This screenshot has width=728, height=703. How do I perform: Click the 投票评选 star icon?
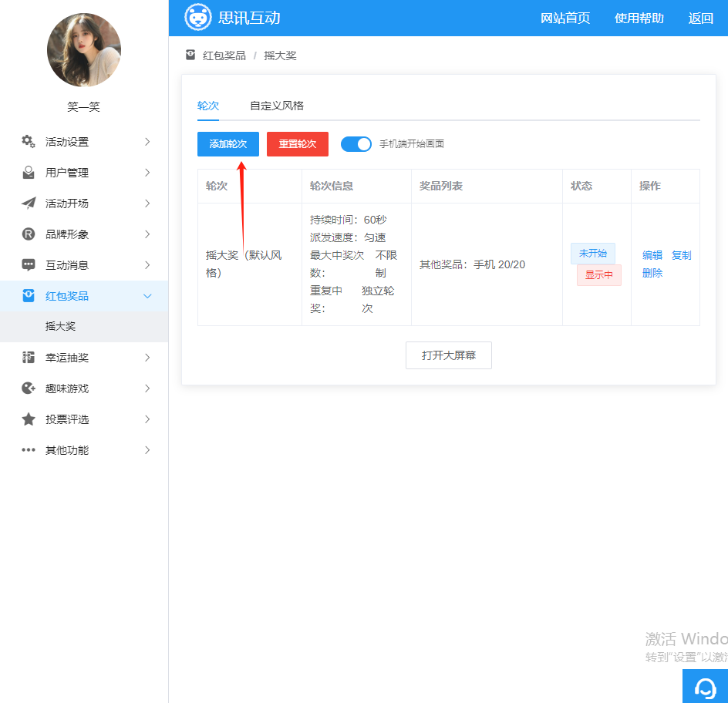click(29, 419)
